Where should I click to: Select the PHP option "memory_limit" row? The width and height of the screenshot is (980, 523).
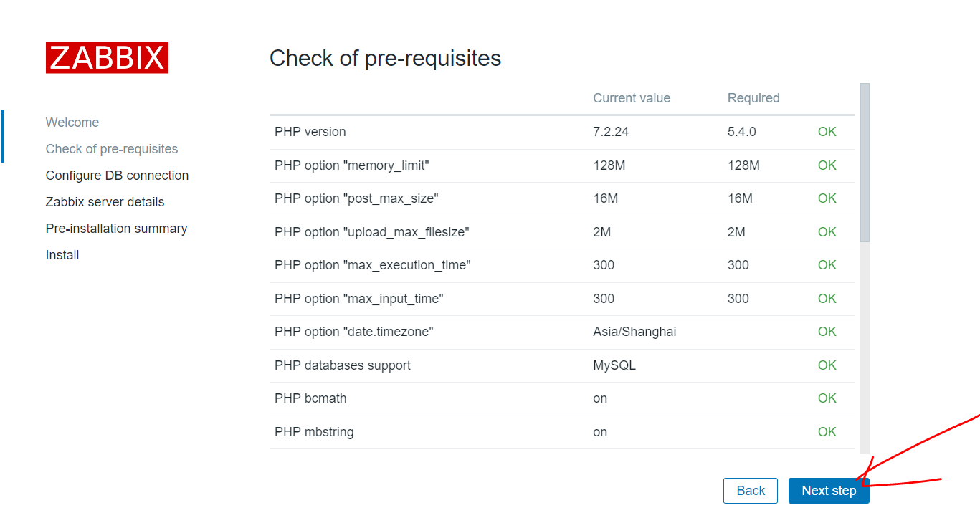(x=351, y=165)
